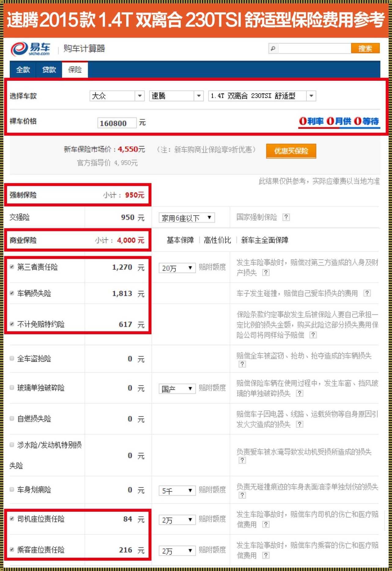The width and height of the screenshot is (392, 571).
Task: Click the 交强险 row label
Action: tap(20, 217)
